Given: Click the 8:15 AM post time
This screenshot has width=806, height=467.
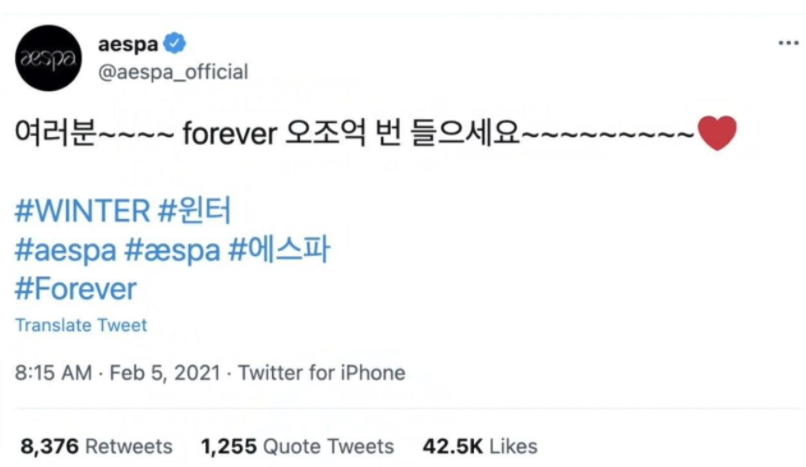Looking at the screenshot, I should (x=55, y=373).
